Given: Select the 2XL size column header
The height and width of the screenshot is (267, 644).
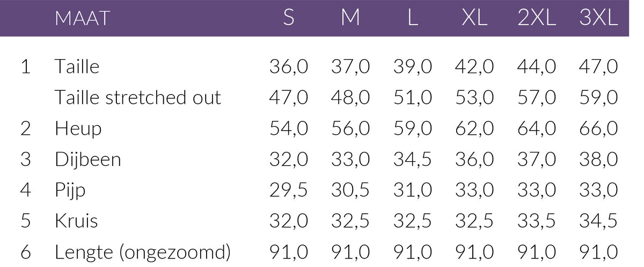Looking at the screenshot, I should [x=537, y=18].
